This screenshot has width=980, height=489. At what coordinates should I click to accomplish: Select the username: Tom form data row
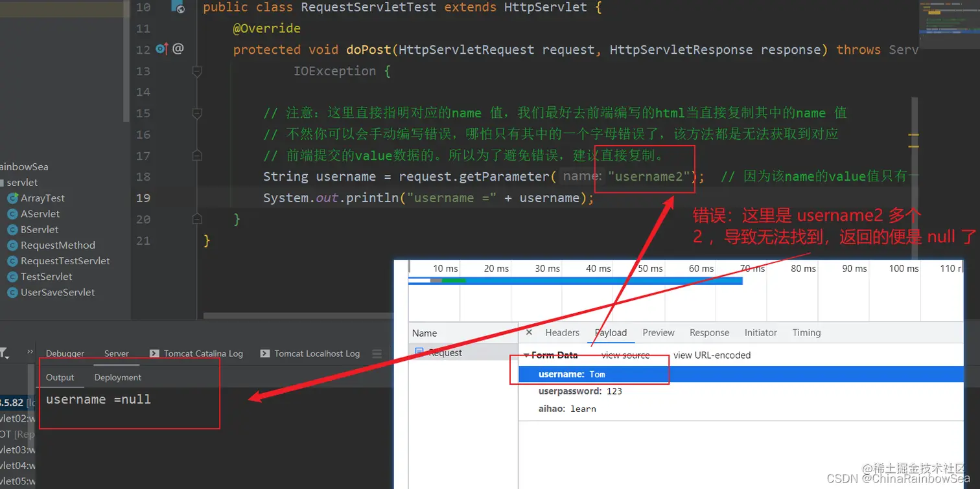coord(741,374)
